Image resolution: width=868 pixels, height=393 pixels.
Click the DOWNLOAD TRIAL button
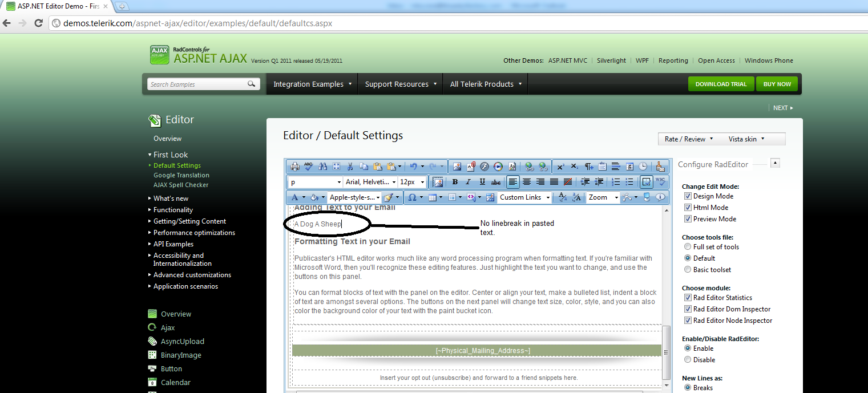pos(721,84)
